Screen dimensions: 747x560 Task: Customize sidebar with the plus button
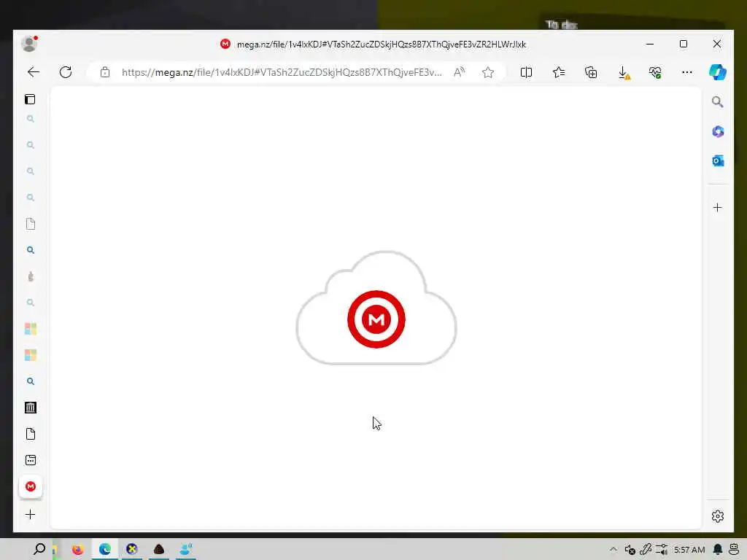(x=718, y=208)
